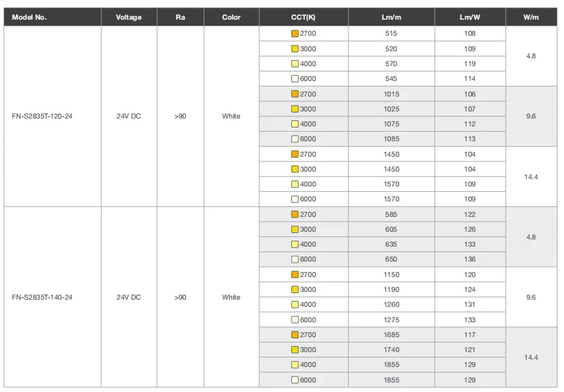Select the 1740 Lm/m value cell

(x=391, y=350)
